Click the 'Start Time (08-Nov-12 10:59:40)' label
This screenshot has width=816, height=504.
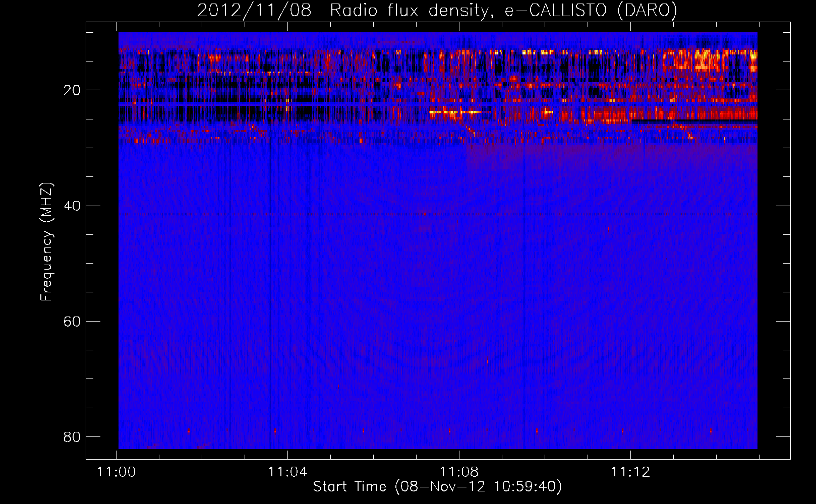click(437, 487)
